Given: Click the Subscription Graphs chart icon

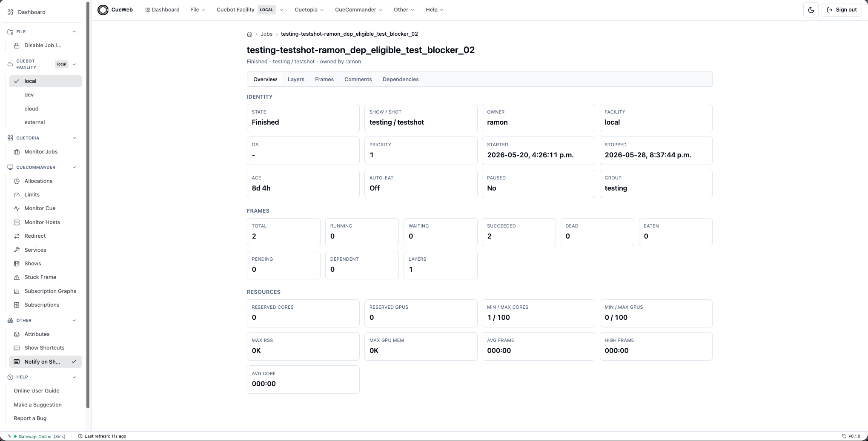Looking at the screenshot, I should pyautogui.click(x=17, y=291).
